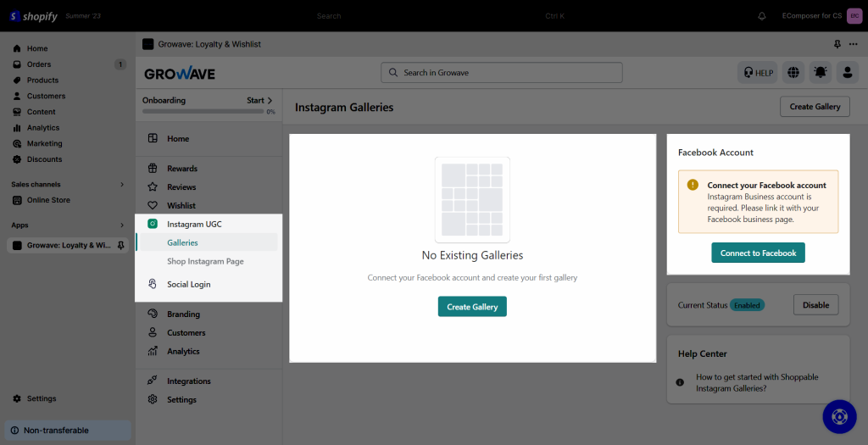Image resolution: width=868 pixels, height=445 pixels.
Task: Click the Shopify logo
Action: pyautogui.click(x=33, y=16)
